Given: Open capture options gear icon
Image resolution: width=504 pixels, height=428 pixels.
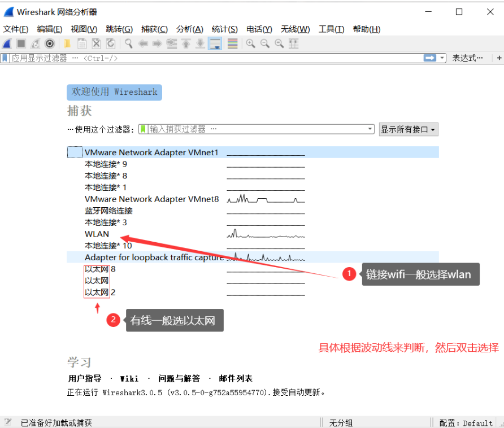Looking at the screenshot, I should pyautogui.click(x=50, y=43).
